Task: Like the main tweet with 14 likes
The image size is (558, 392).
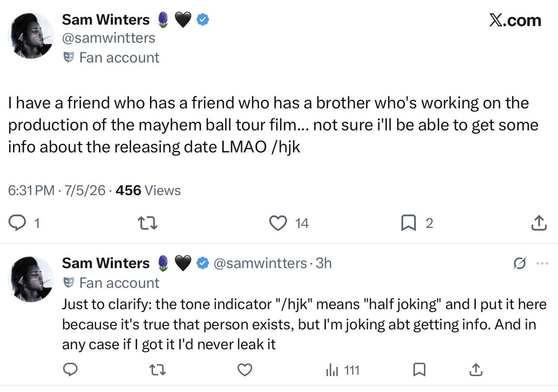Action: [x=278, y=223]
